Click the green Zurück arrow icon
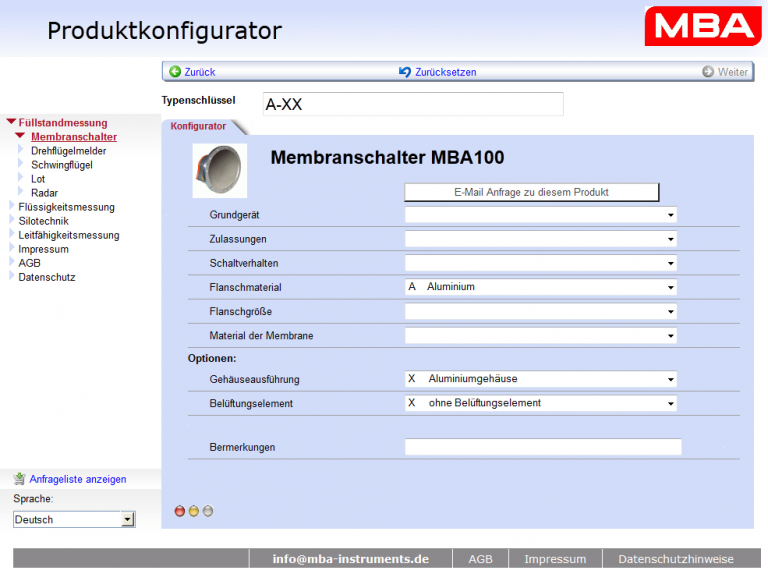 175,72
